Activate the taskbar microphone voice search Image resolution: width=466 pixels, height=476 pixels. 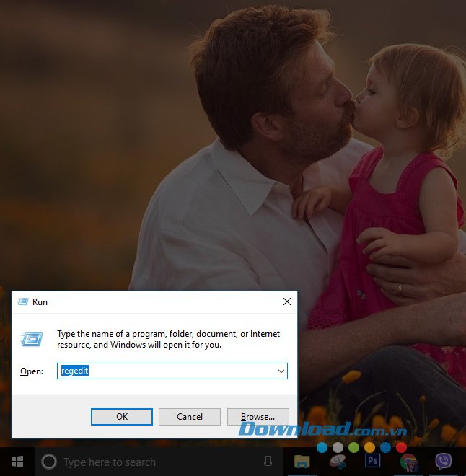click(268, 462)
